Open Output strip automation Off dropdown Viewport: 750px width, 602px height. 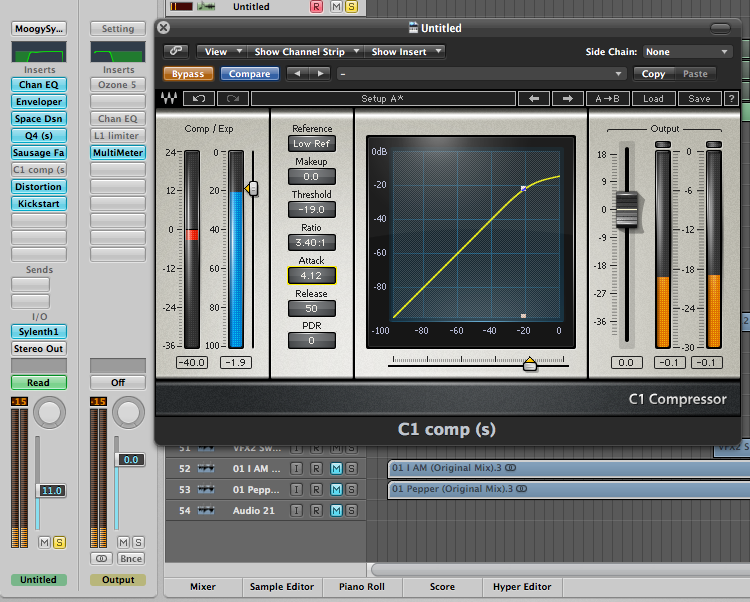[x=118, y=383]
